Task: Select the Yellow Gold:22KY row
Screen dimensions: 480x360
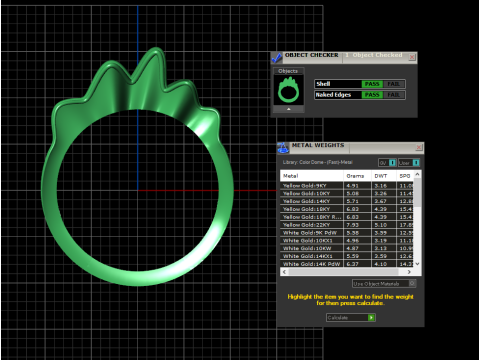Action: point(347,225)
